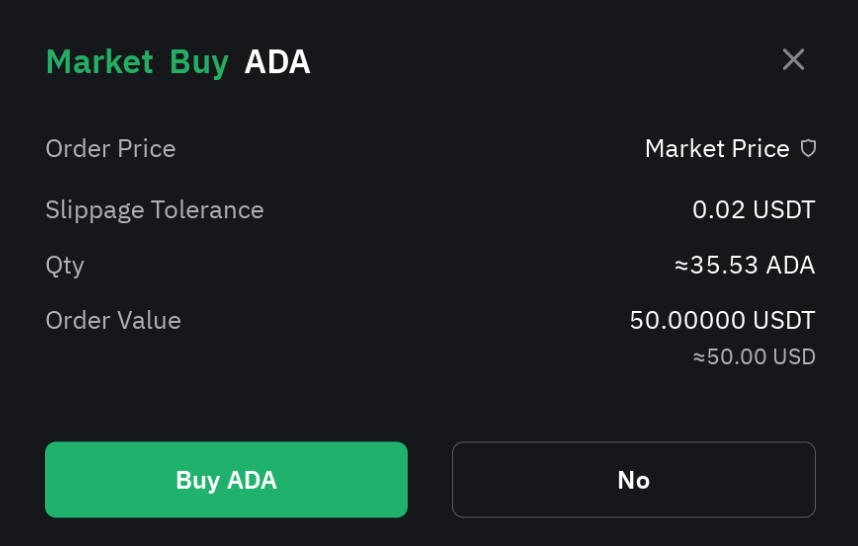
Task: Click the Market Price value text
Action: (717, 149)
